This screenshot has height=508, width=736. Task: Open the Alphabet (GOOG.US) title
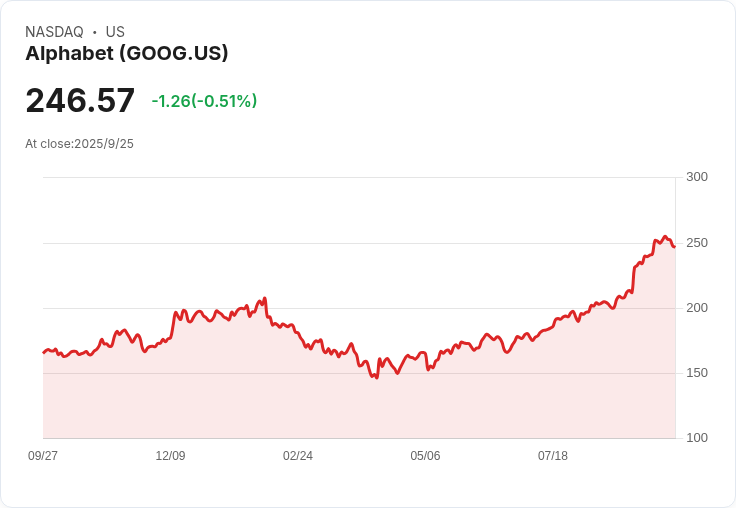[x=127, y=53]
